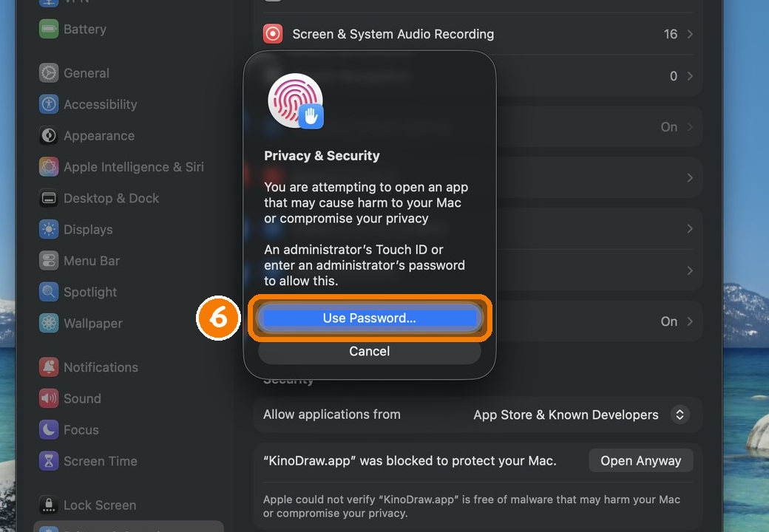The image size is (769, 532).
Task: Open Appearance pane label
Action: click(x=99, y=136)
